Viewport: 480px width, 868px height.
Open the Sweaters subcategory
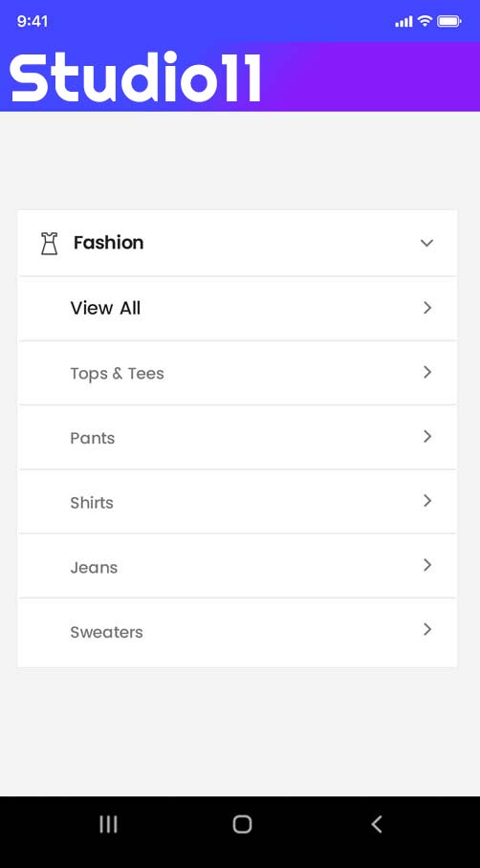point(237,632)
